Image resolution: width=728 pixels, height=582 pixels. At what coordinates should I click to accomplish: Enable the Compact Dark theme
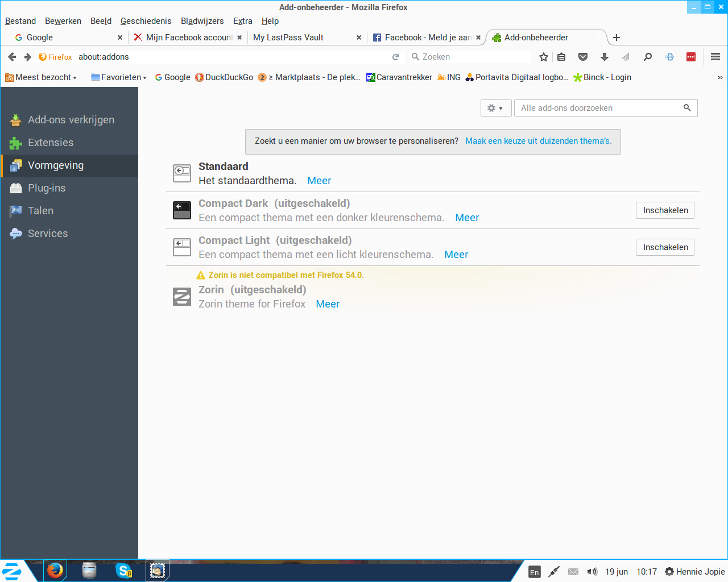pos(665,210)
